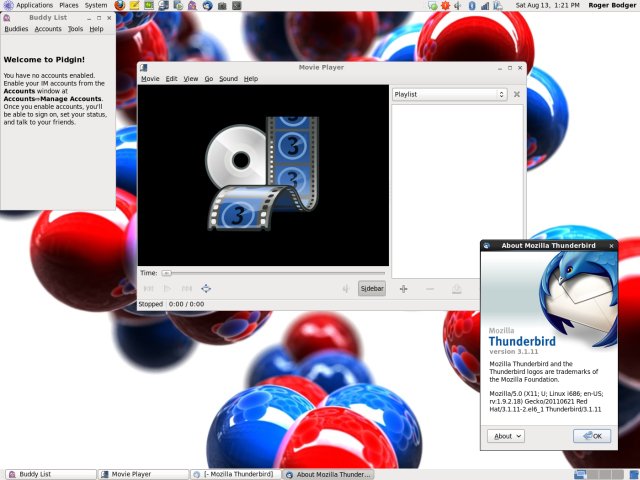Open the Sound menu in Movie Player
640x480 pixels.
[228, 78]
